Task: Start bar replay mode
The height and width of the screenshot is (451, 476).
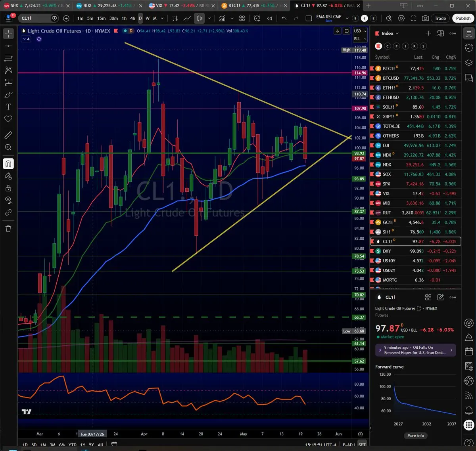Action: 270,18
